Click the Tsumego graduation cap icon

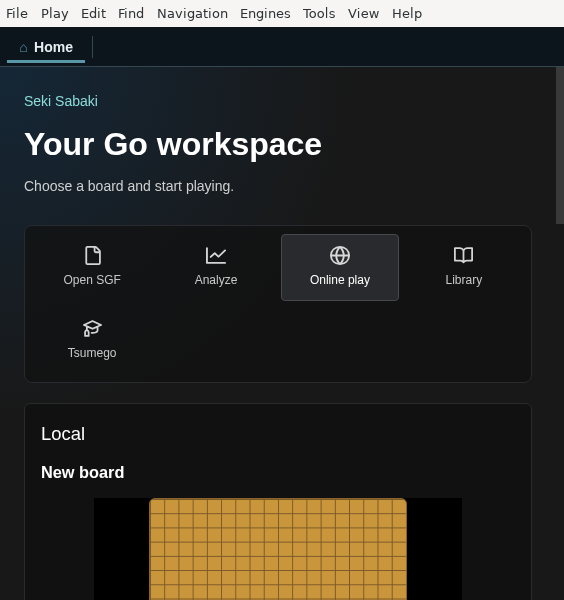[92, 328]
